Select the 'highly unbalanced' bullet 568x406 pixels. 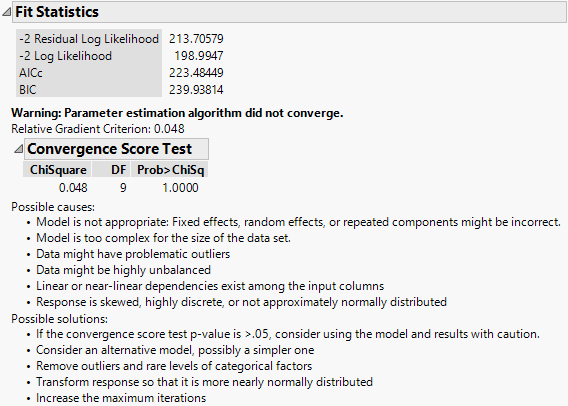point(123,270)
